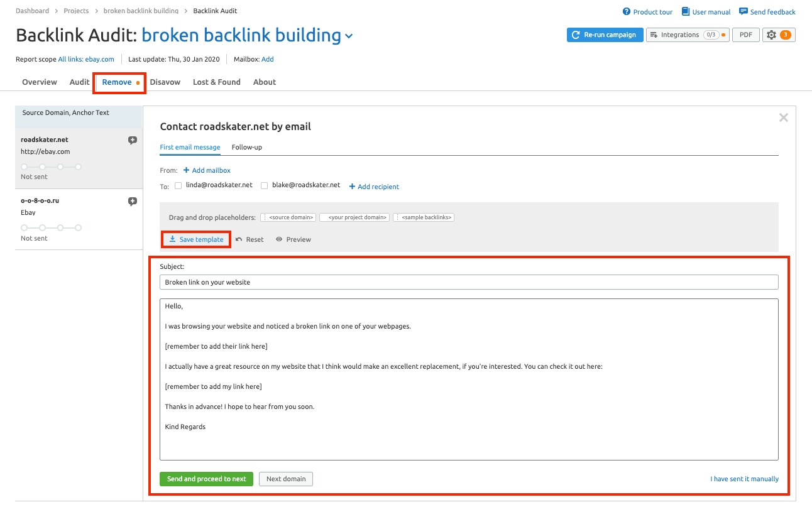The height and width of the screenshot is (507, 812).
Task: Open the Integrations menu
Action: 688,35
